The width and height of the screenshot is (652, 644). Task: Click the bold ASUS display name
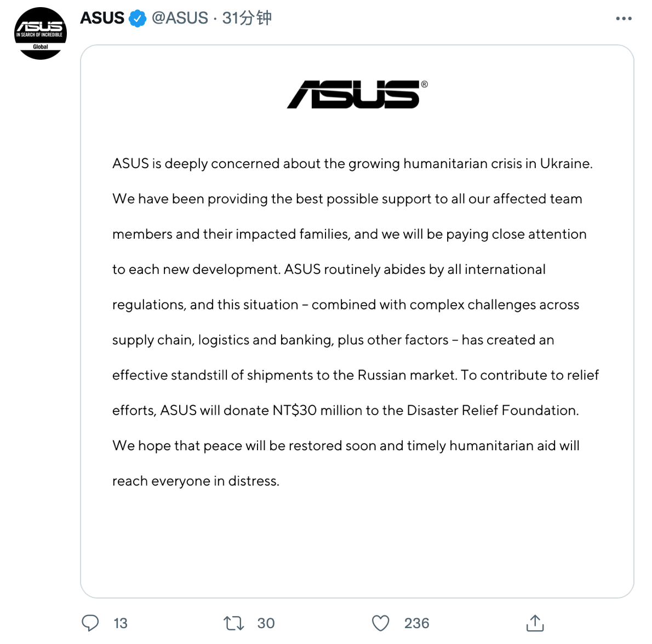[x=102, y=18]
